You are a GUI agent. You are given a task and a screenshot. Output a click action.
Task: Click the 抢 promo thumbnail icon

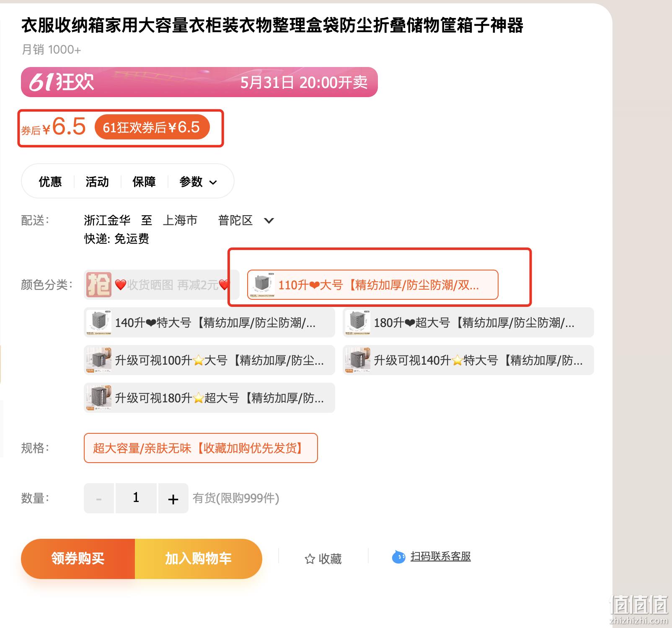99,285
